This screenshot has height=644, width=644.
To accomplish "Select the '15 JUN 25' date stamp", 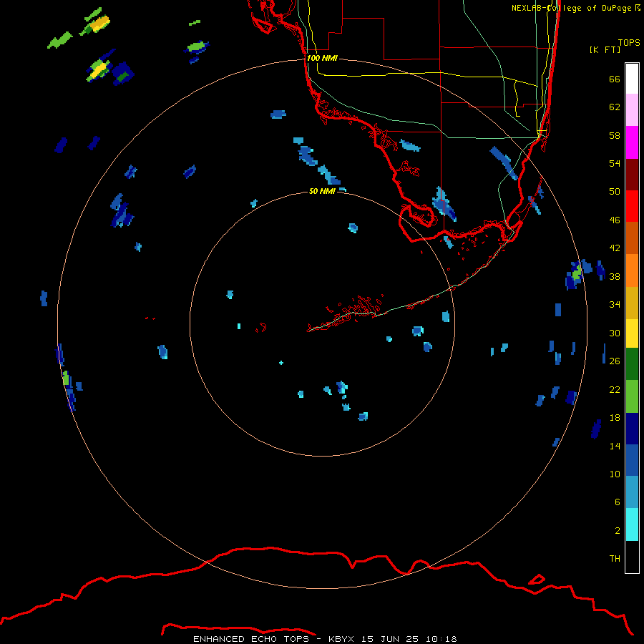I will 390,639.
